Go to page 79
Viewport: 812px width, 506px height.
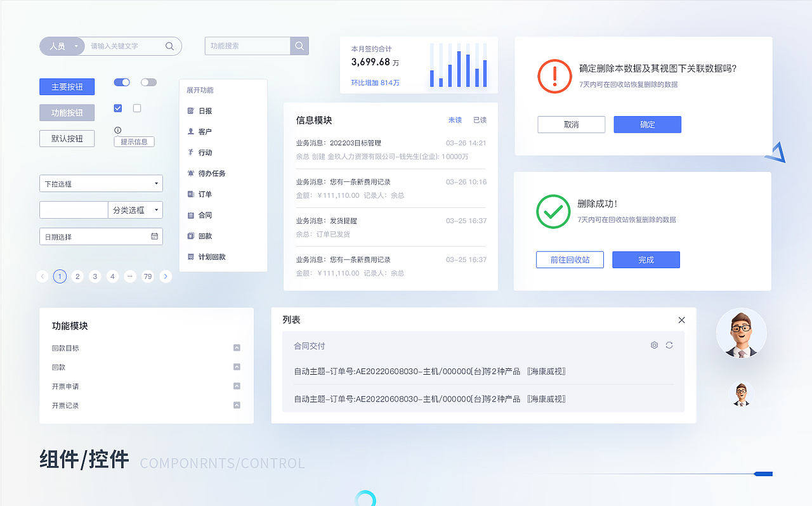pos(148,276)
